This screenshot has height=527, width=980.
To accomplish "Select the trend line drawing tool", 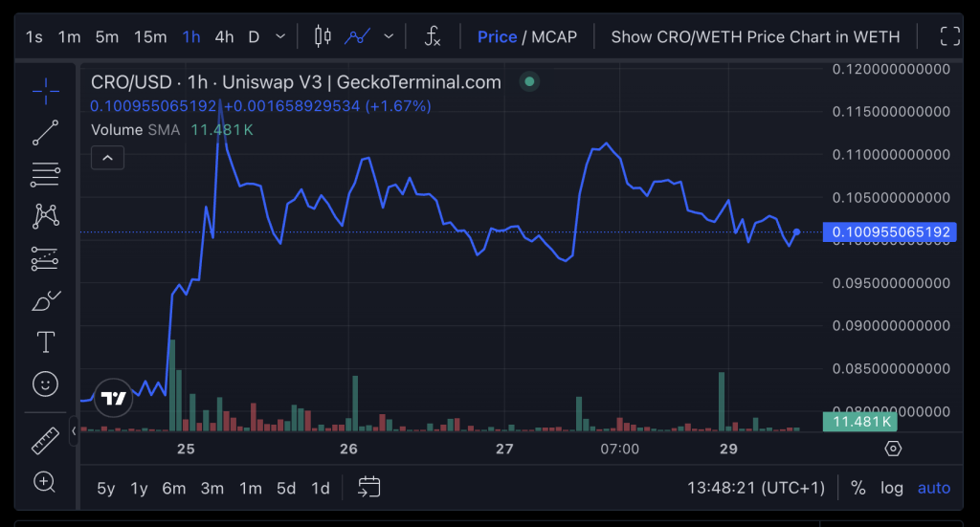I will [46, 133].
